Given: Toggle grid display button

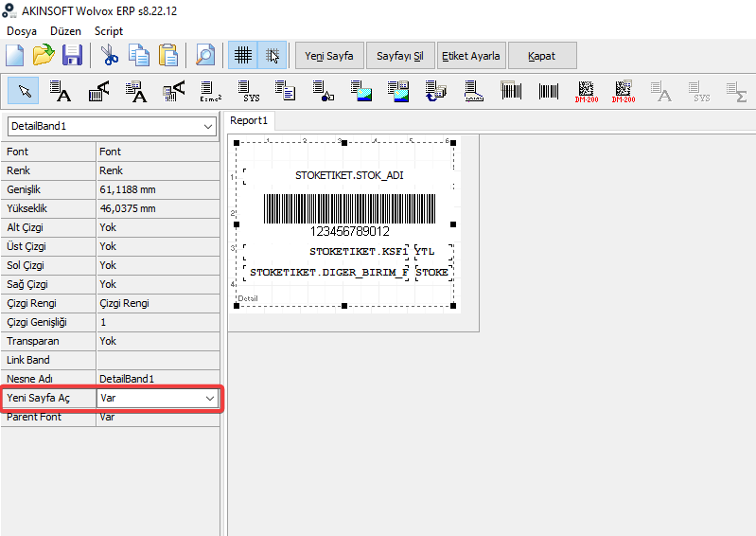Looking at the screenshot, I should (243, 55).
